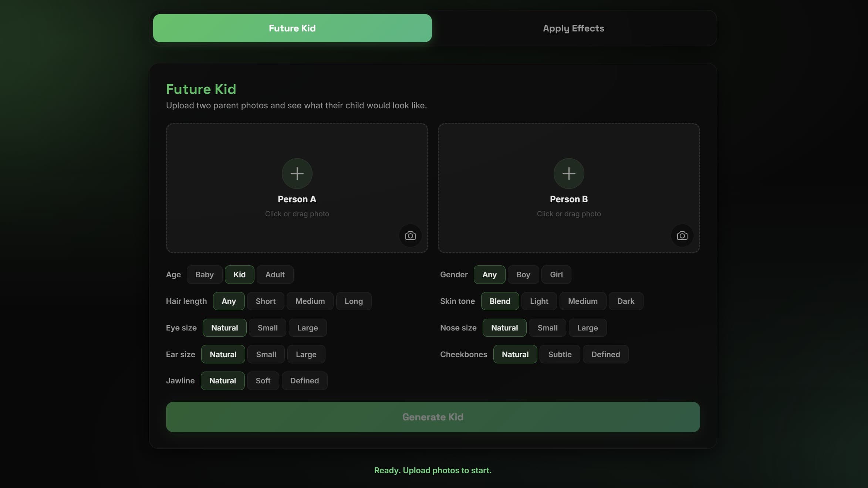Select the Future Kid tab
The height and width of the screenshot is (488, 868).
(292, 28)
